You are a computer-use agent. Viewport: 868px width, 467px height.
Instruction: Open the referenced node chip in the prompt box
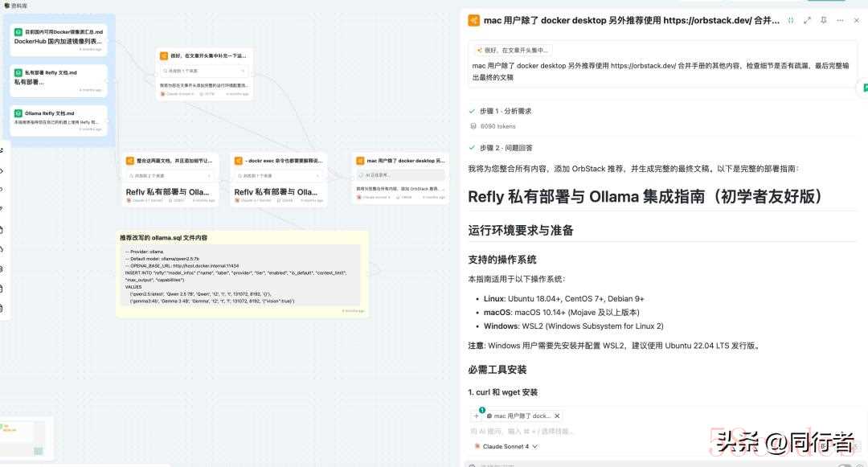click(513, 50)
